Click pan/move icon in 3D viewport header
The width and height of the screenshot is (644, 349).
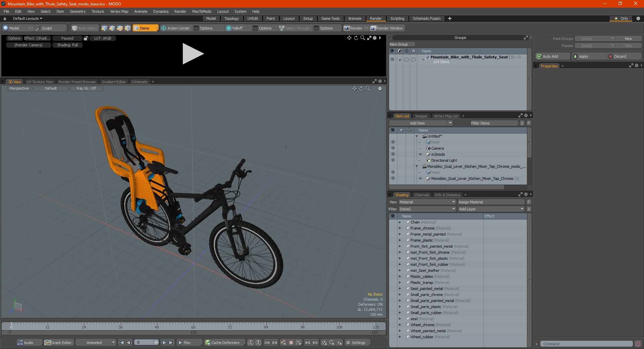coord(355,89)
